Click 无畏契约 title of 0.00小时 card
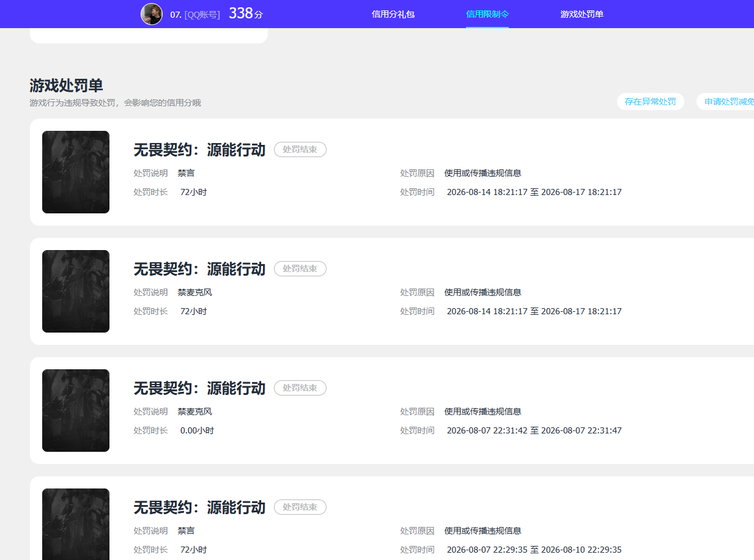754x560 pixels. tap(199, 388)
